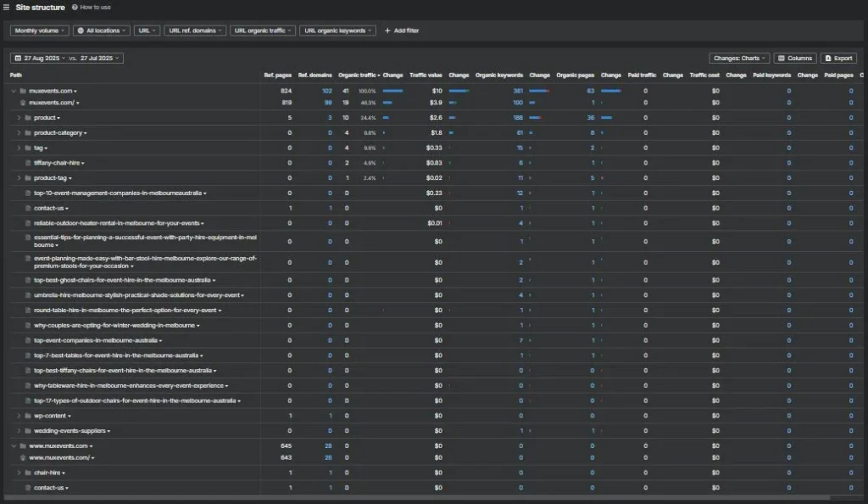Image resolution: width=868 pixels, height=504 pixels.
Task: Click the calendar icon next to 27 Aug 2025
Action: click(18, 59)
